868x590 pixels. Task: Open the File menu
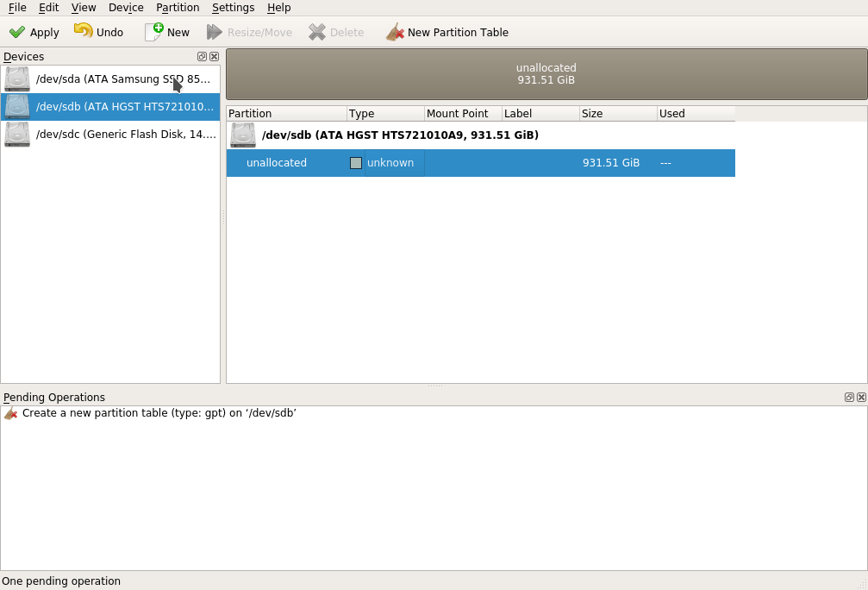click(x=16, y=8)
